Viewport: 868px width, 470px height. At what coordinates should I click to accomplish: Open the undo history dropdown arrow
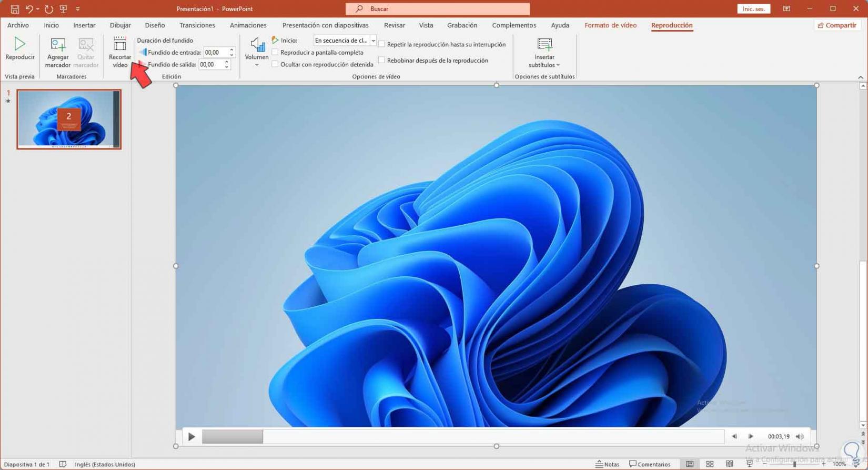tap(38, 9)
